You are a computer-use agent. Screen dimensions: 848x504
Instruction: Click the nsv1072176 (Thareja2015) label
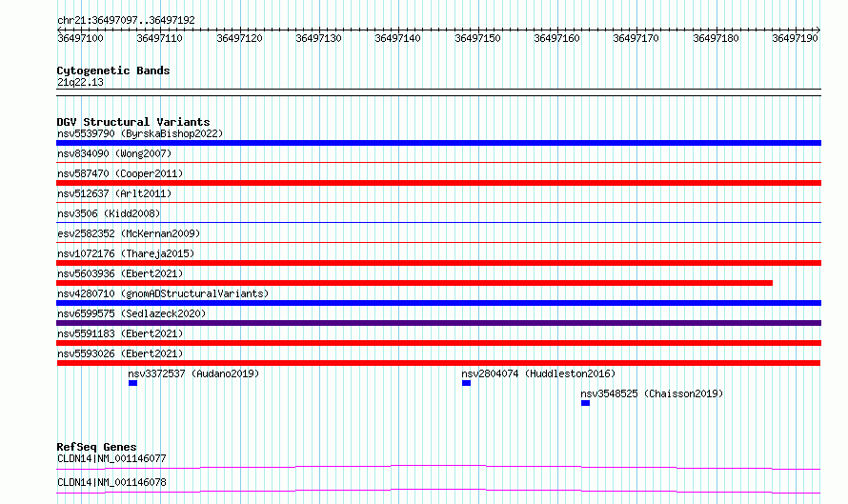coord(126,253)
